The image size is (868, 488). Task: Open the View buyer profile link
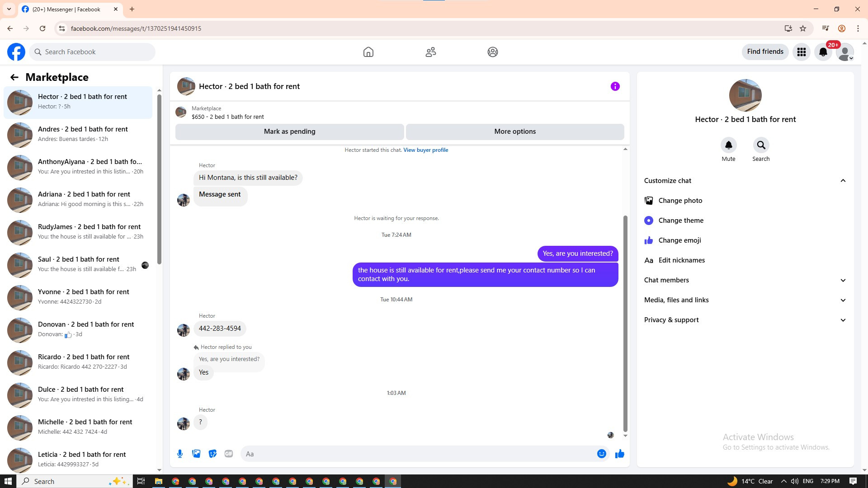(x=425, y=150)
